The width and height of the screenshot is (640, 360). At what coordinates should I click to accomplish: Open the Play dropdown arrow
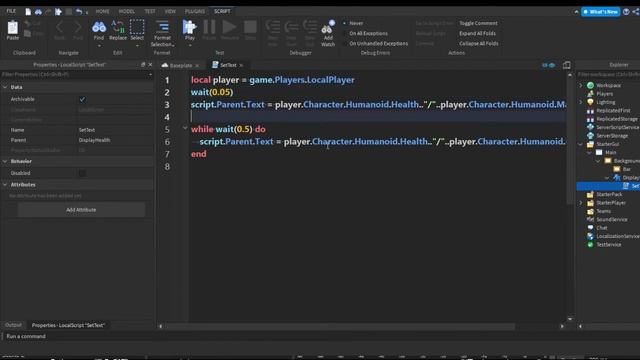[190, 45]
